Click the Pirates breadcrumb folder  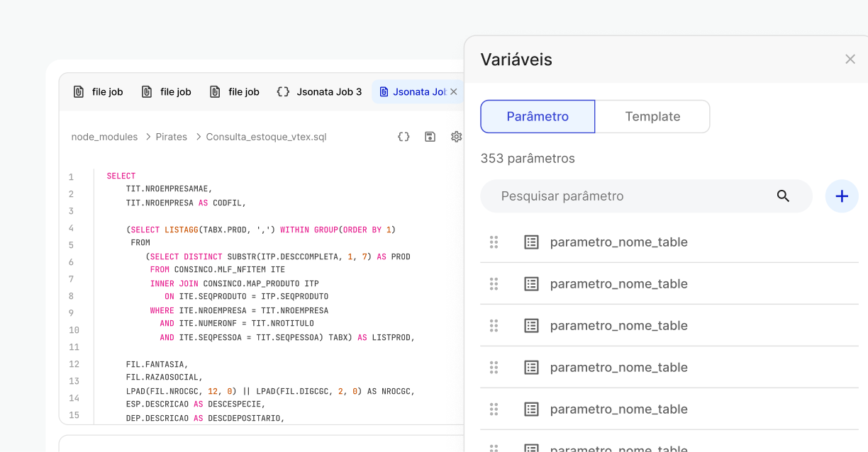point(171,137)
